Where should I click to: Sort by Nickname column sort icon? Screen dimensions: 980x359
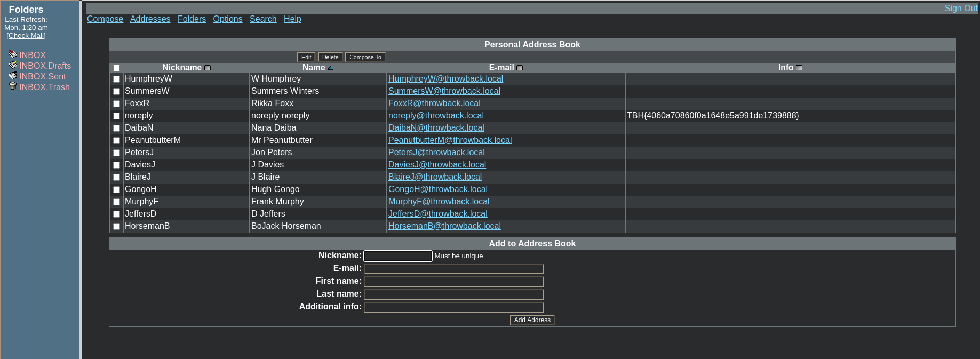(208, 68)
